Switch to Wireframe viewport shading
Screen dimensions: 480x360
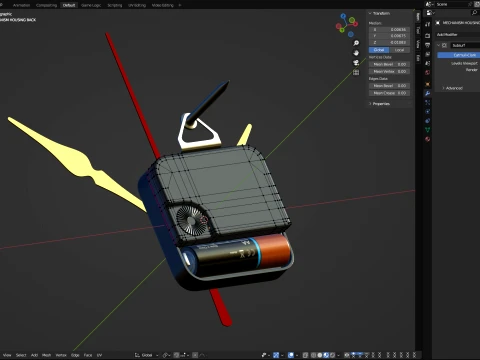pyautogui.click(x=314, y=355)
